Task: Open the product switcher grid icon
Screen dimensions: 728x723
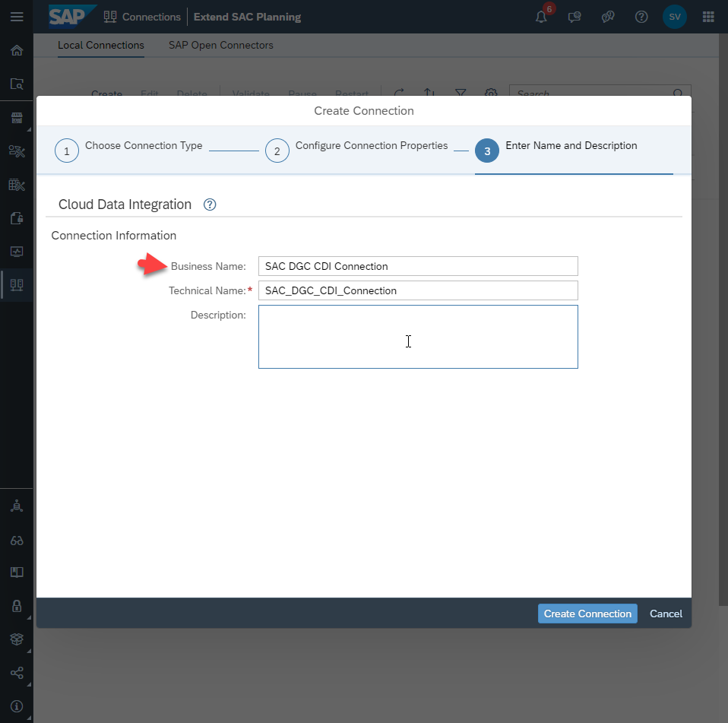Action: 708,17
